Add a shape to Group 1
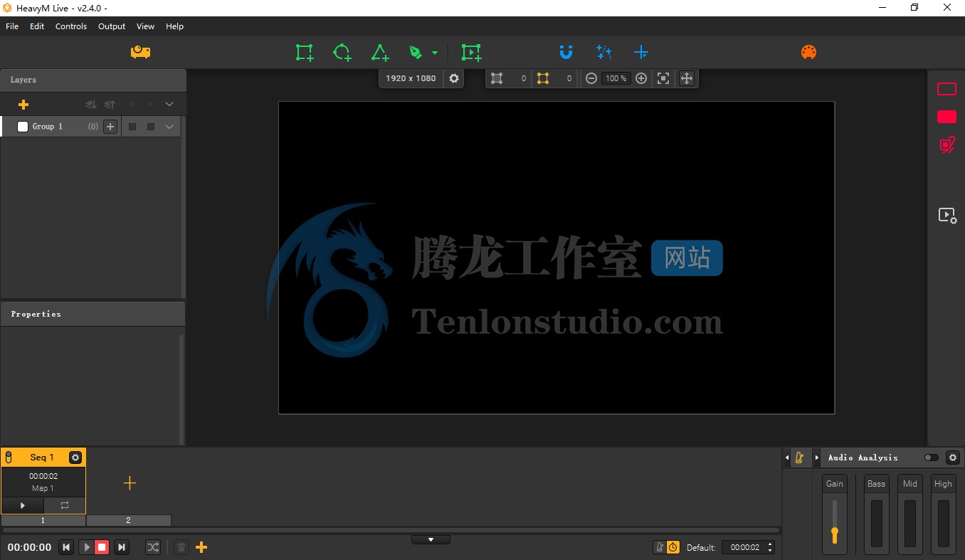Image resolution: width=965 pixels, height=560 pixels. point(110,127)
